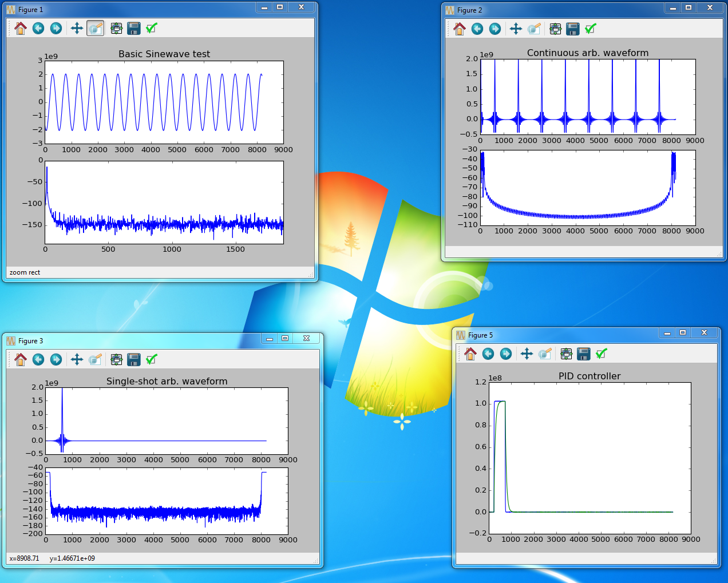Viewport: 728px width, 583px height.
Task: Click Home icon in Figure 1 toolbar
Action: (21, 28)
